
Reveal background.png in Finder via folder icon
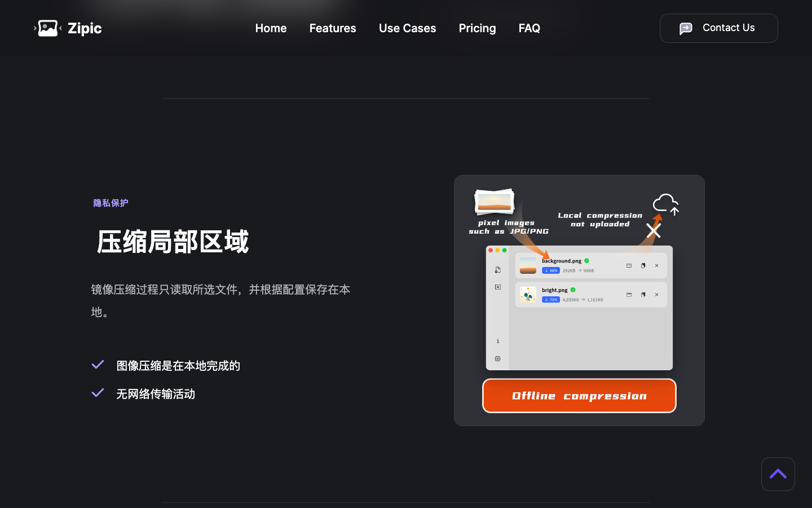pos(629,266)
